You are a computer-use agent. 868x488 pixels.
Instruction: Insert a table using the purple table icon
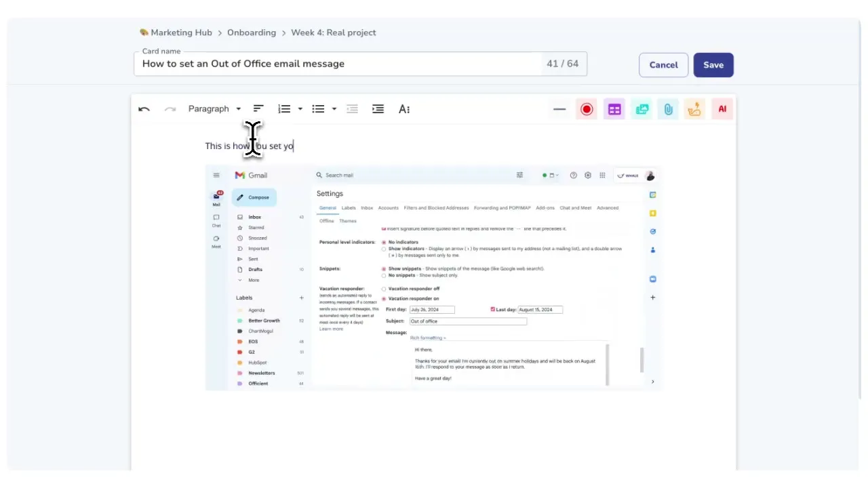point(614,109)
